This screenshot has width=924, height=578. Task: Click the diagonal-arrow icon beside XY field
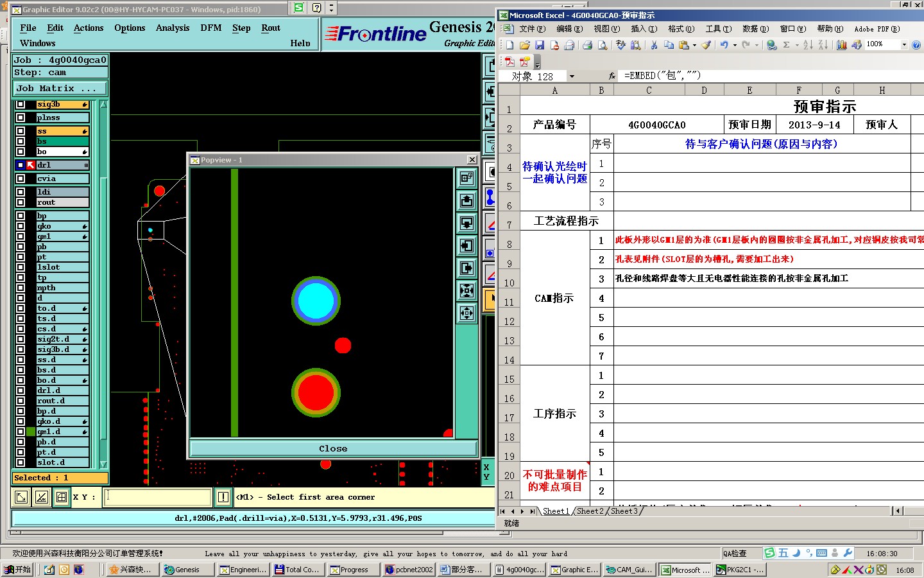pyautogui.click(x=21, y=497)
